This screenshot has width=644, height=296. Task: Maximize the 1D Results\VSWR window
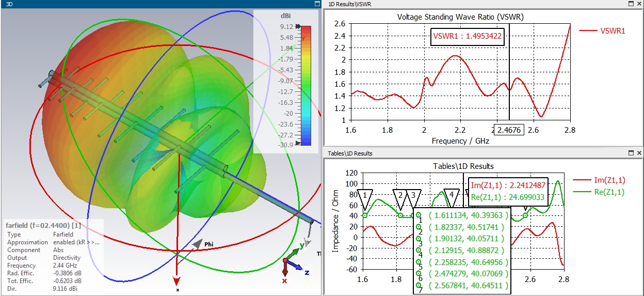click(x=632, y=4)
